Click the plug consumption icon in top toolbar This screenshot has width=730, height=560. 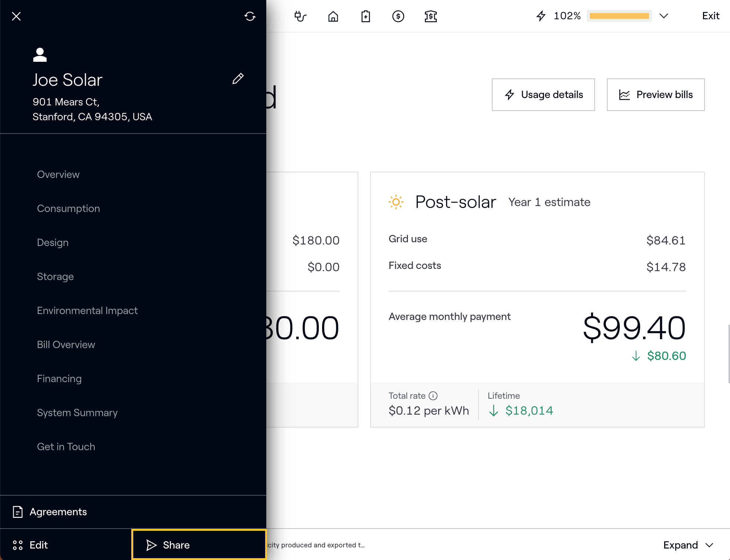tap(300, 16)
